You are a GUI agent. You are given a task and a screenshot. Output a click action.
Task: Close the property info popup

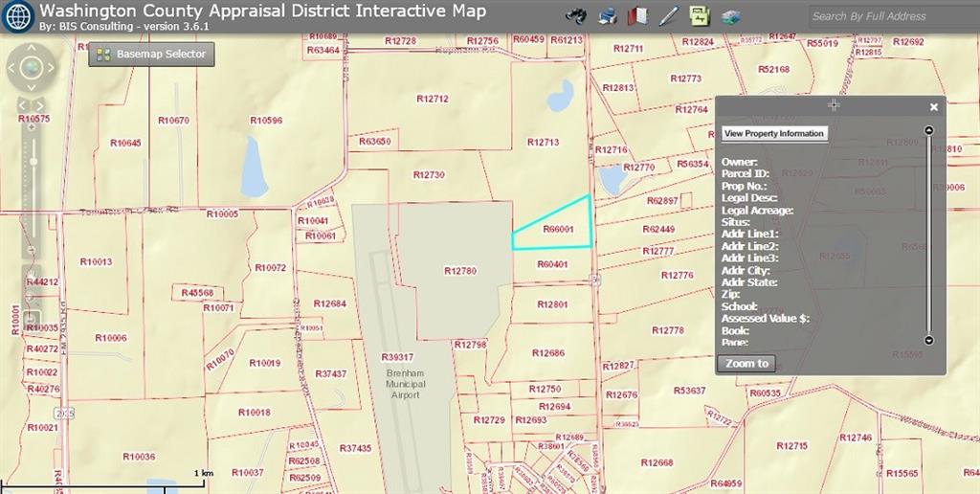pos(934,107)
